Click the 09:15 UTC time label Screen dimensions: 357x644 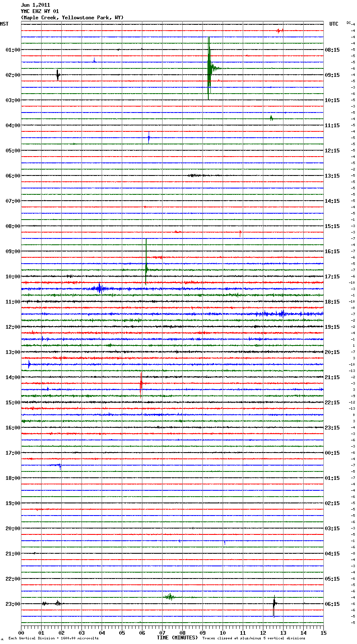pyautogui.click(x=332, y=75)
